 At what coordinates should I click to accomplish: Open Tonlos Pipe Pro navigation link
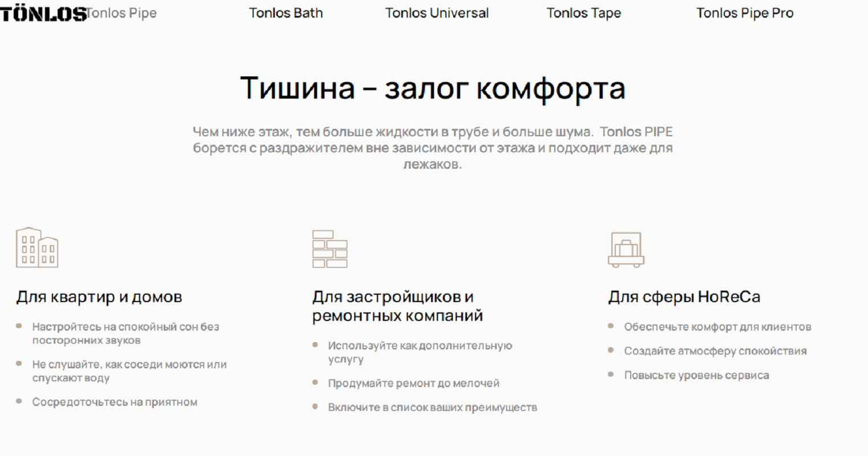(x=745, y=13)
